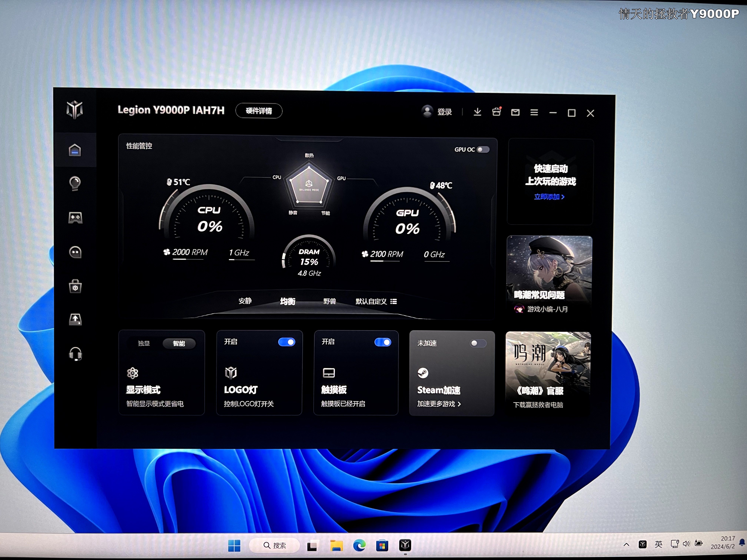Open the game controller sidebar icon
The image size is (747, 560).
coord(75,218)
